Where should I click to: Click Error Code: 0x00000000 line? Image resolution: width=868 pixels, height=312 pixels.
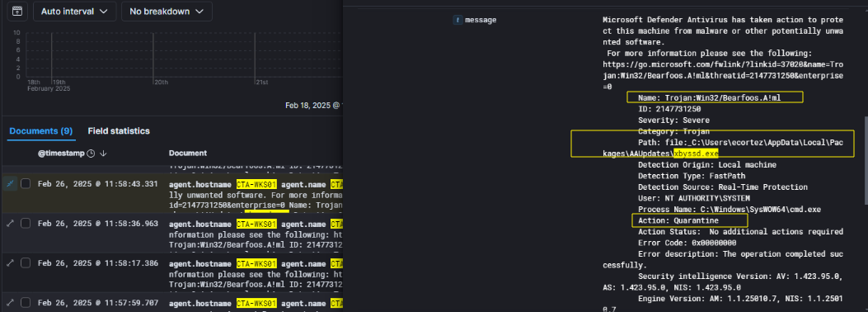click(687, 243)
